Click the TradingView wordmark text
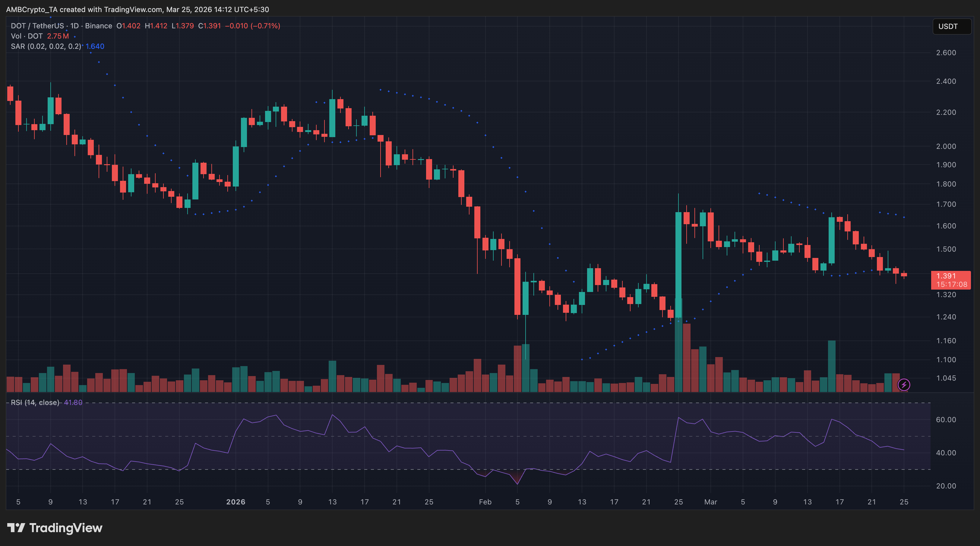This screenshot has height=546, width=980. point(66,528)
